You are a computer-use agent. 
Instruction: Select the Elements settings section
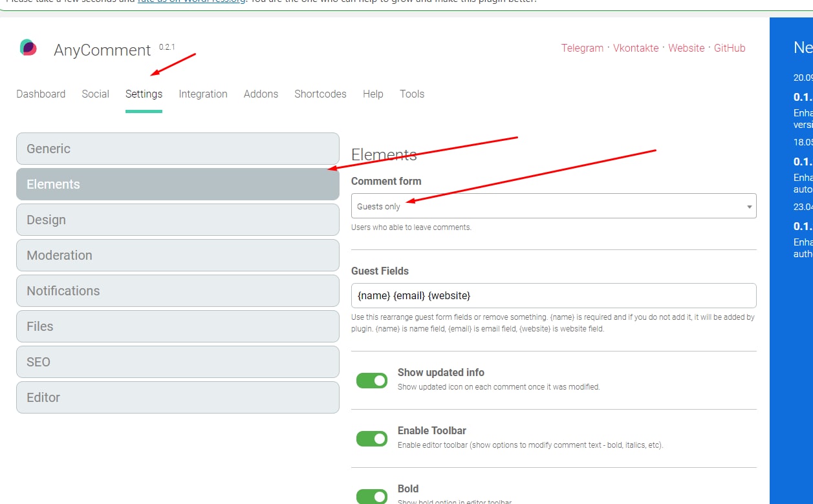(x=178, y=184)
